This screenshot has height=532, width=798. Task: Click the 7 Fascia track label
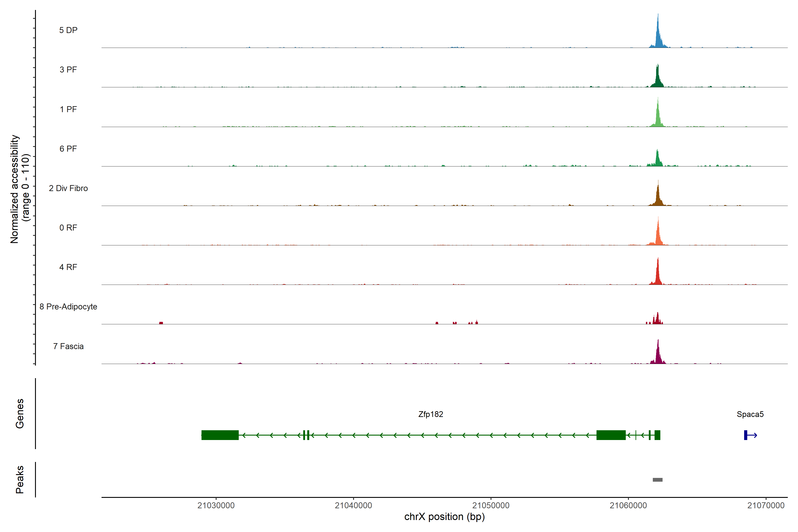[x=68, y=346]
